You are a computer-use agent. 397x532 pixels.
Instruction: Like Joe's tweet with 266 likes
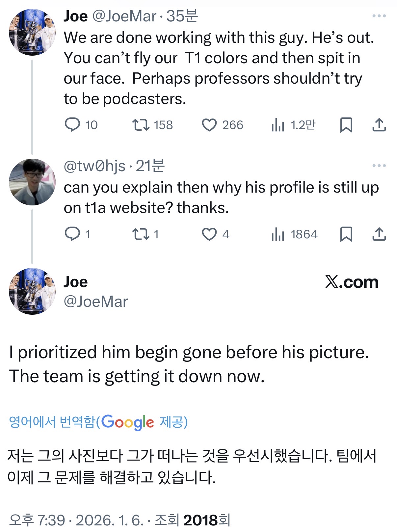209,125
